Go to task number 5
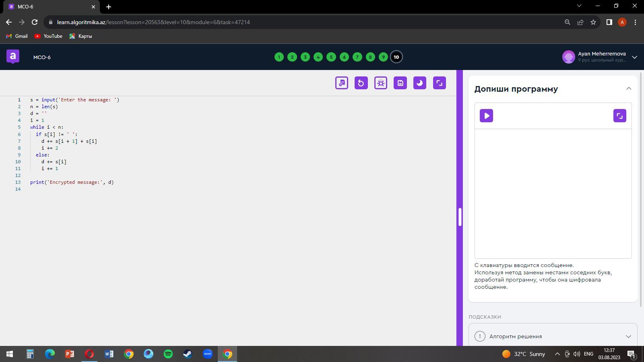 331,57
